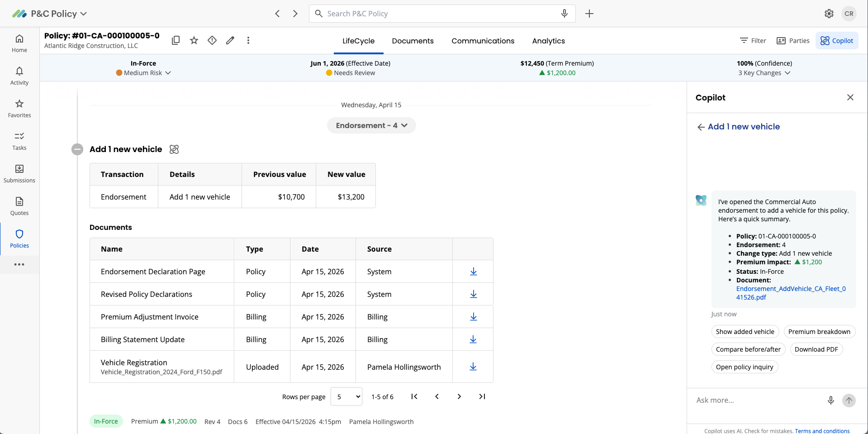Open Quotes in the sidebar

coord(19,206)
